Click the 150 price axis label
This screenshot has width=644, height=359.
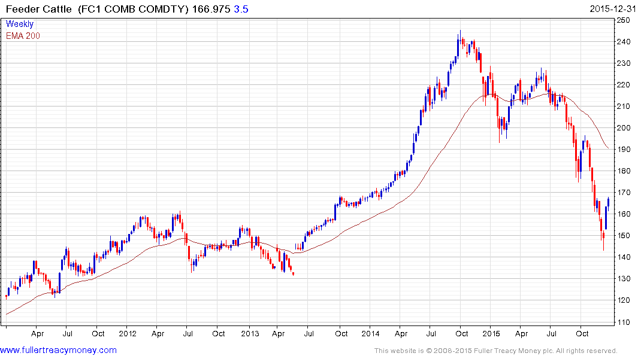coord(624,236)
